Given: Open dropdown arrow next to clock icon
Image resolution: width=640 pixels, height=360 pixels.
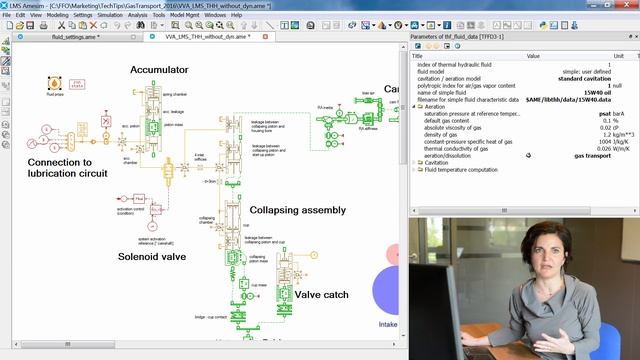Looking at the screenshot, I should click(x=406, y=25).
